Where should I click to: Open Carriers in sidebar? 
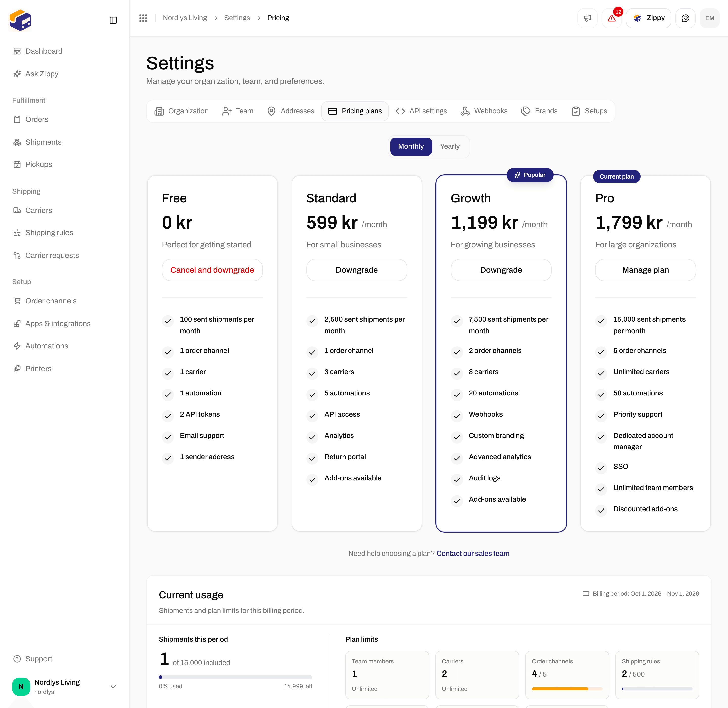[33, 210]
